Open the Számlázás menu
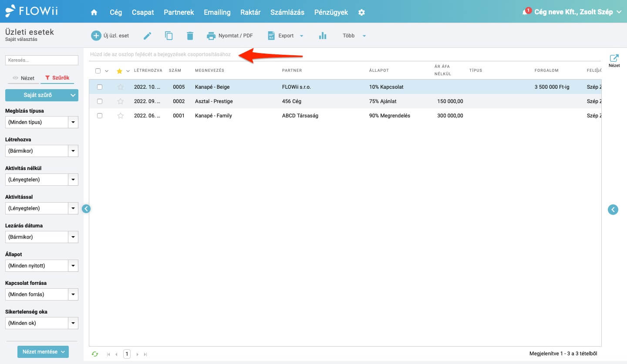The width and height of the screenshot is (627, 364). pos(287,12)
